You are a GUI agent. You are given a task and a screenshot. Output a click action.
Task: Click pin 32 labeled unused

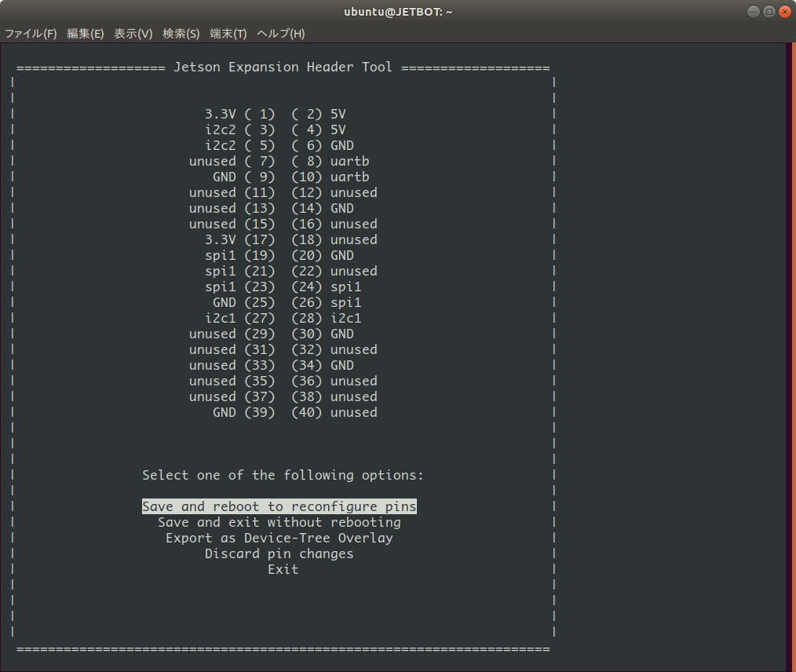pos(334,350)
